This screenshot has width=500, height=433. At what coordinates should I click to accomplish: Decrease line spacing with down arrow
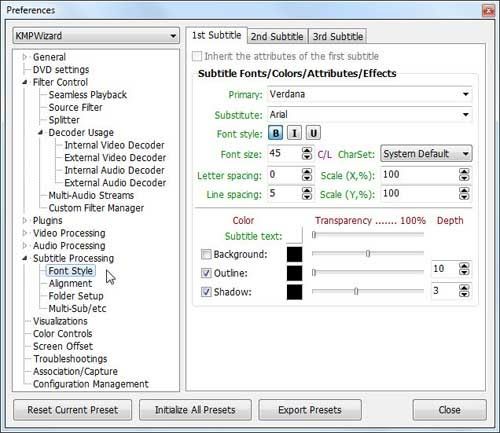pos(307,197)
